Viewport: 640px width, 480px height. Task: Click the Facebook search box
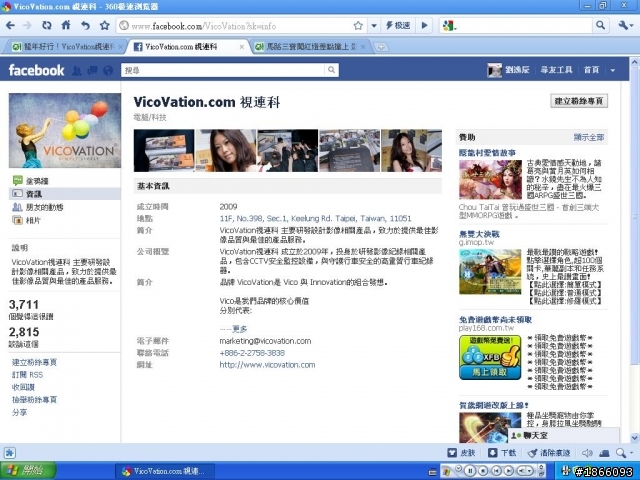pos(223,70)
